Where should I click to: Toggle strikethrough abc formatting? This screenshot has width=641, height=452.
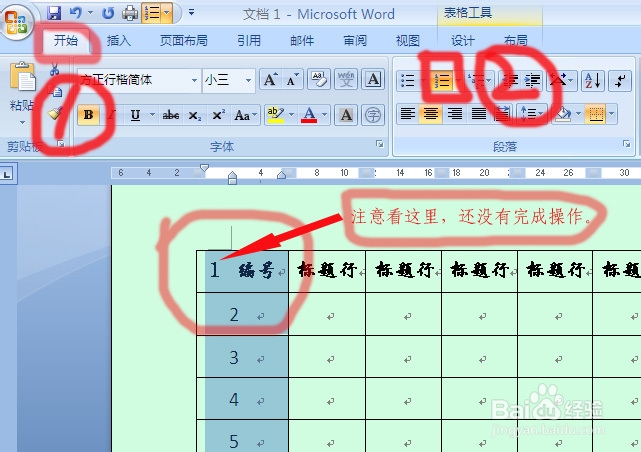click(x=171, y=115)
